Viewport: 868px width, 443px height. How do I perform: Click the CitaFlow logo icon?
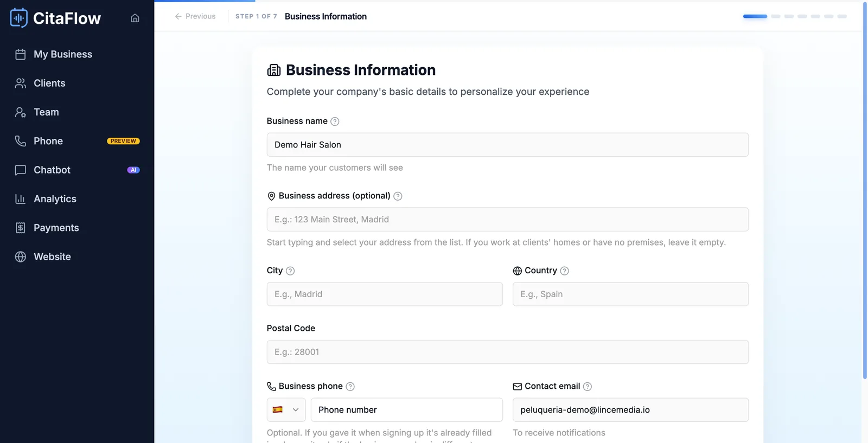19,18
